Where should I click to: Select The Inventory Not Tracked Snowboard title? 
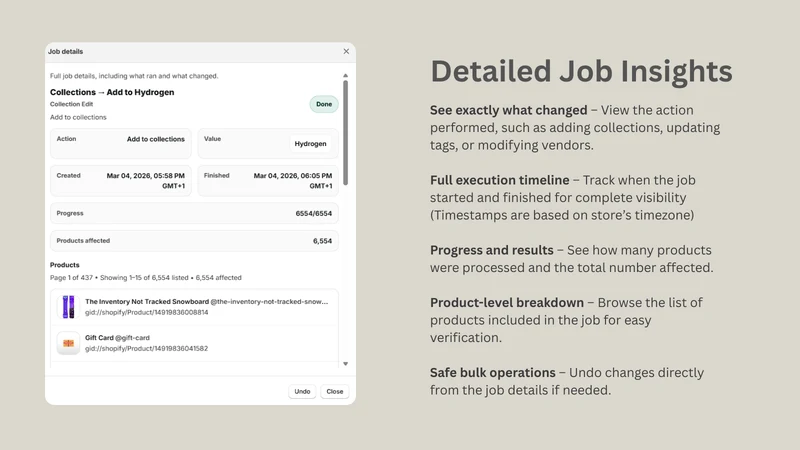(147, 302)
